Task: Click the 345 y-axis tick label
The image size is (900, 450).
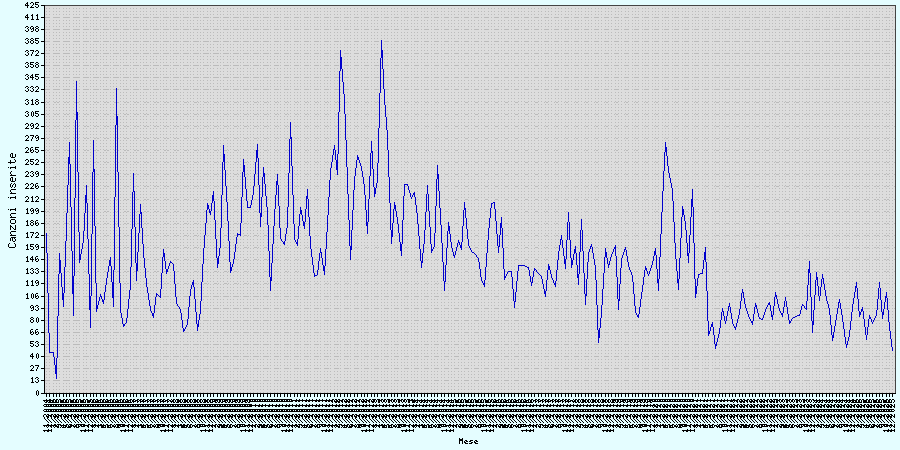Action: coord(33,77)
